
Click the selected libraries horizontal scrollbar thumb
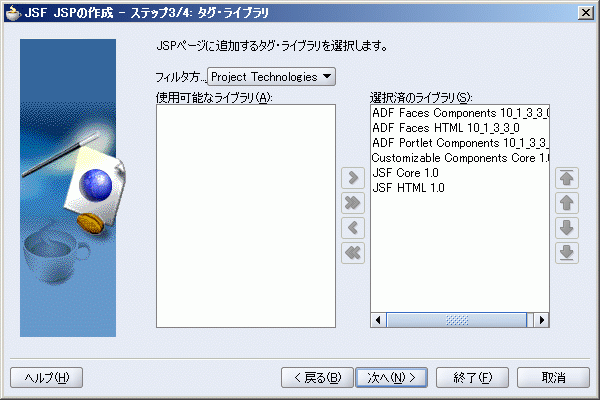457,320
